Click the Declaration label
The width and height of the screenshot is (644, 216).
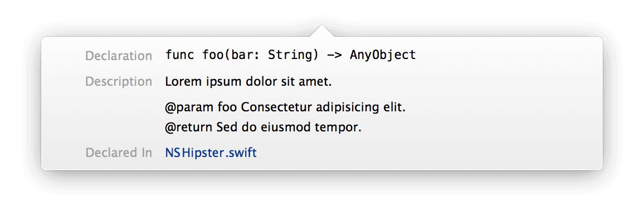[x=119, y=56]
